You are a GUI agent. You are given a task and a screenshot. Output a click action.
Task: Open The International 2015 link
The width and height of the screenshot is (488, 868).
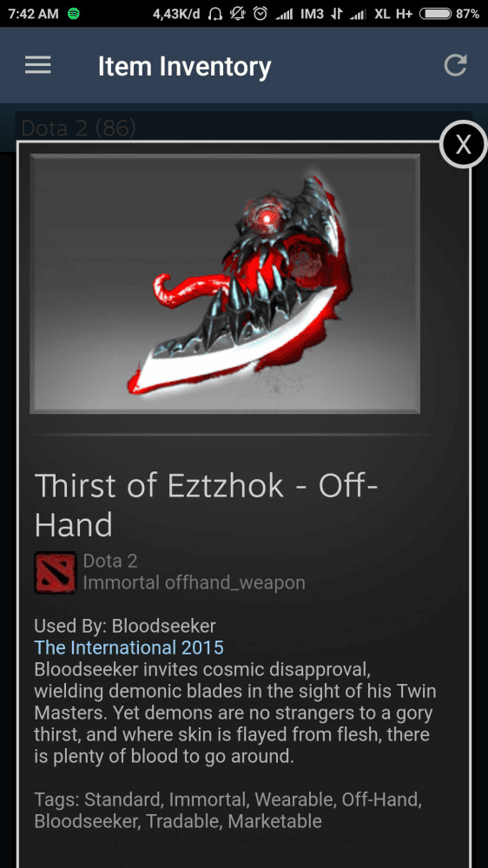pos(129,648)
